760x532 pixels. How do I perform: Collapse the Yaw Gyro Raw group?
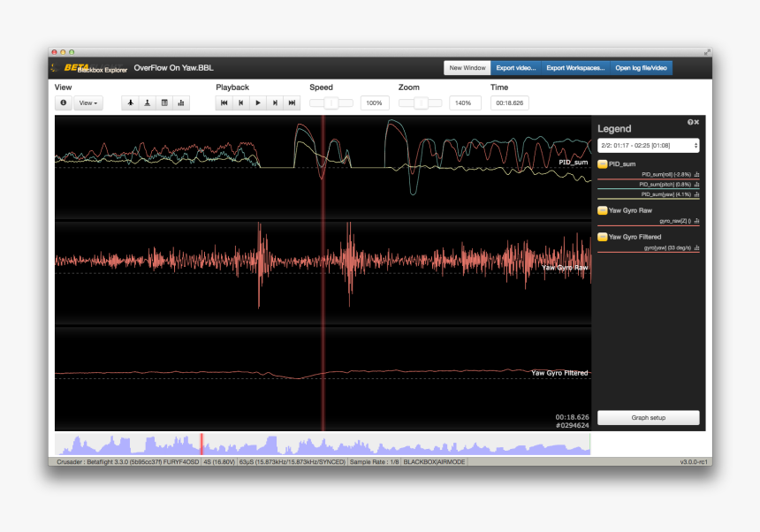(x=603, y=211)
